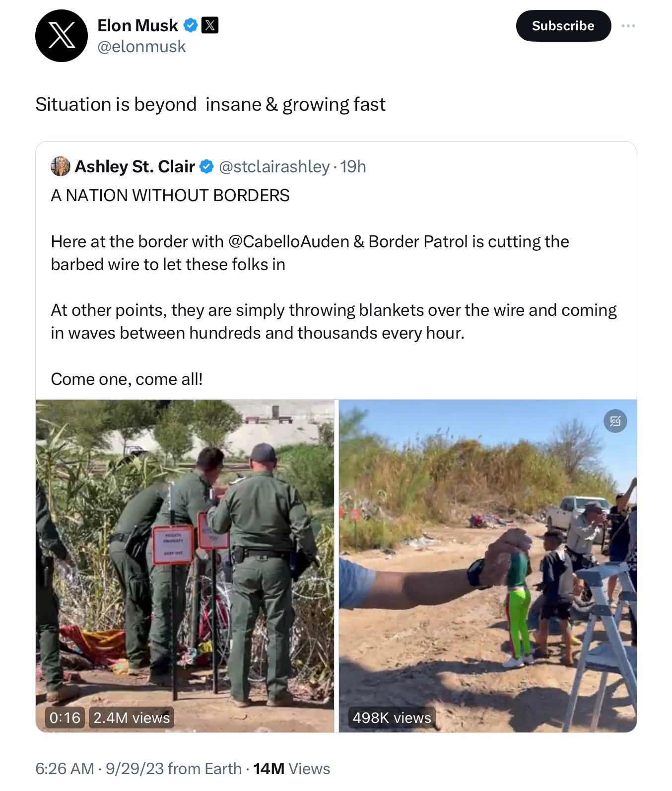Image resolution: width=672 pixels, height=791 pixels.
Task: Click the captions unavailable icon on video
Action: 615,421
